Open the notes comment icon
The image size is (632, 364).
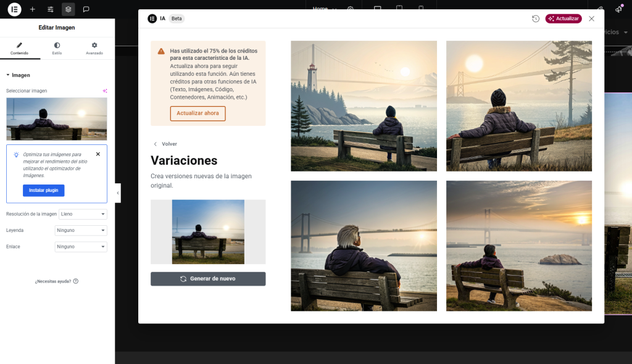[x=86, y=9]
